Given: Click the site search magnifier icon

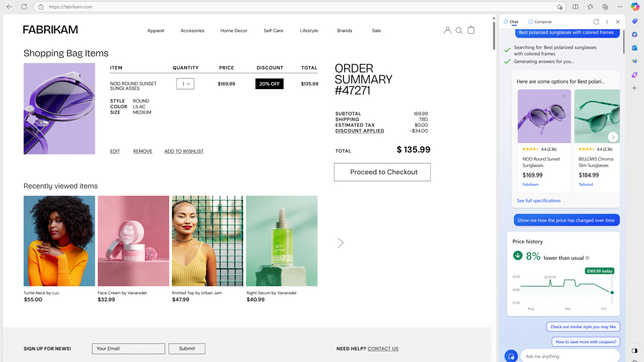Looking at the screenshot, I should pos(459,30).
